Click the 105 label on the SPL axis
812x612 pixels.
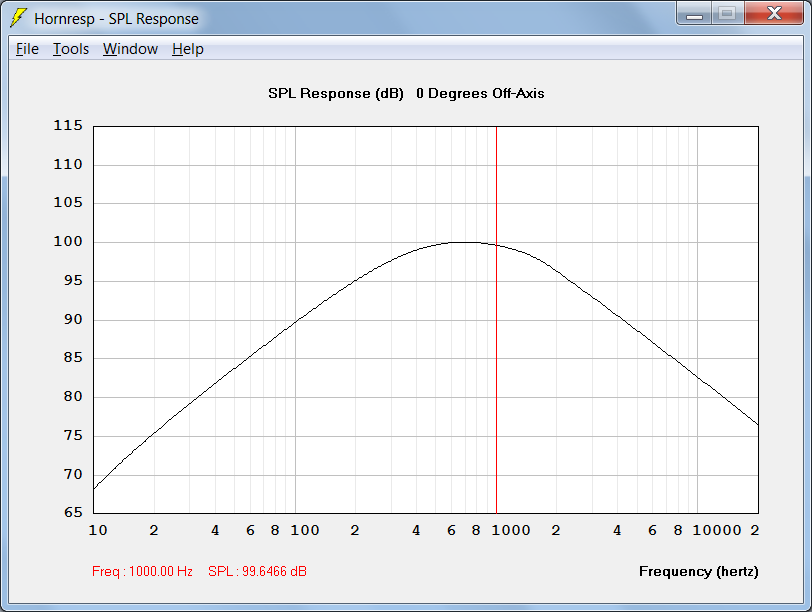(x=68, y=202)
